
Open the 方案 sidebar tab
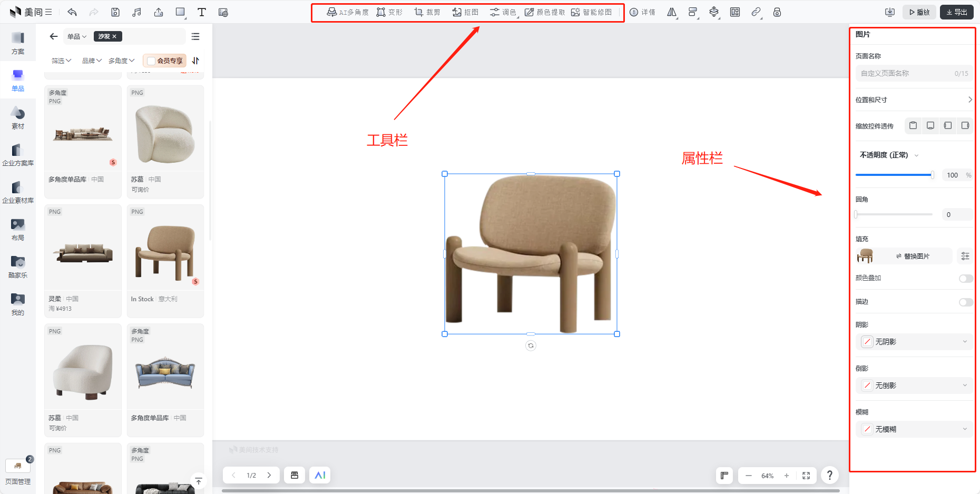point(18,43)
